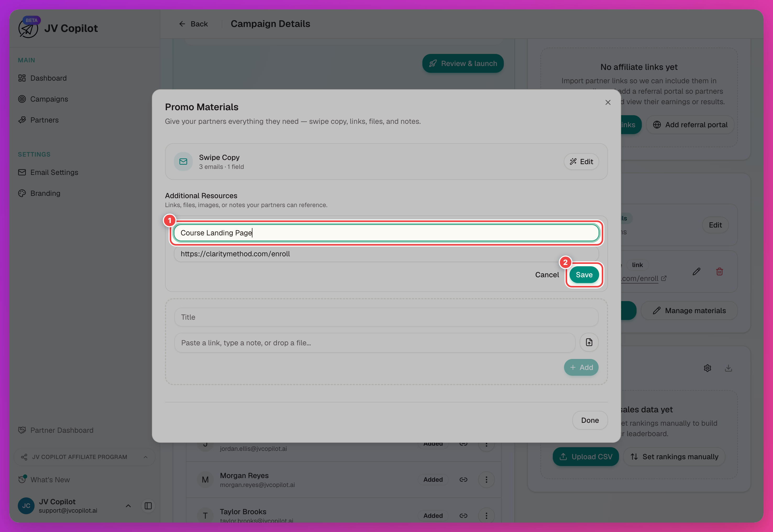Click the JC account avatar
The width and height of the screenshot is (773, 532).
(26, 506)
